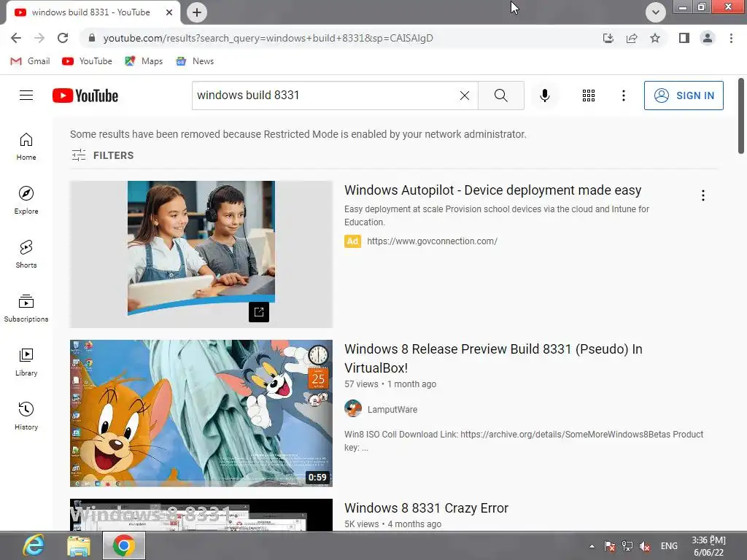Bookmark this page with the star icon
Screen dimensions: 747x560
(x=655, y=38)
